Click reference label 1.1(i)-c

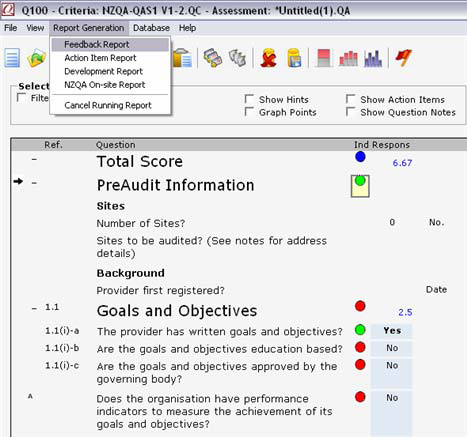pos(62,365)
